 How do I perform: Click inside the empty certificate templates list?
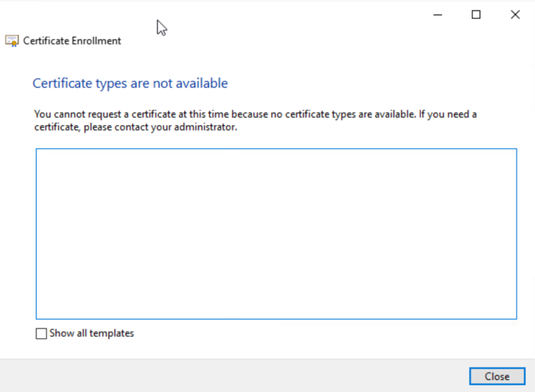click(276, 233)
